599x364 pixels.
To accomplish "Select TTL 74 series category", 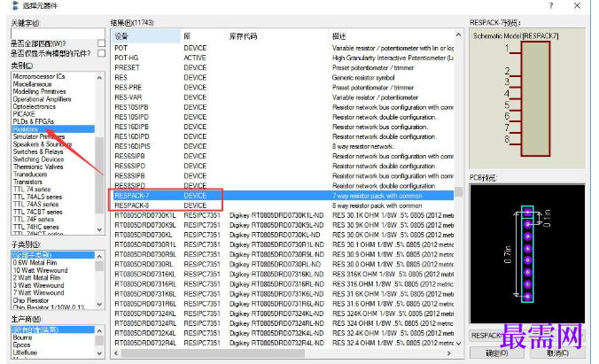I will tap(32, 190).
